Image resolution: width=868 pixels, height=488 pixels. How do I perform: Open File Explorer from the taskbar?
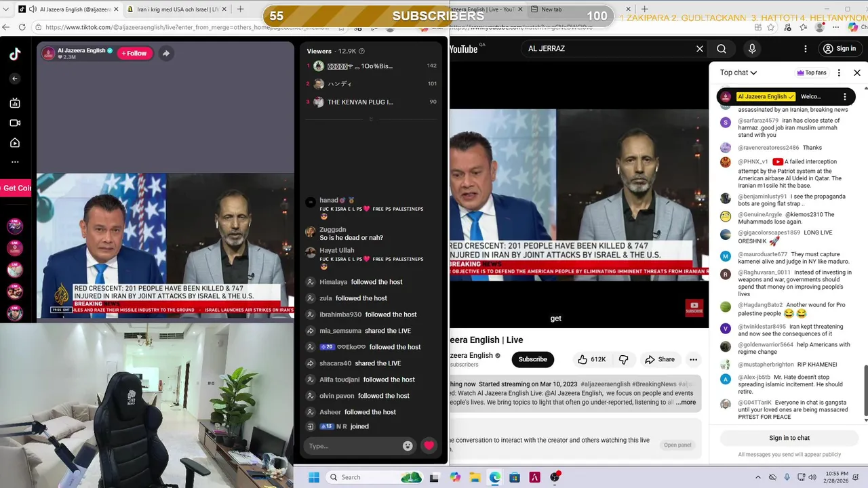point(475,477)
